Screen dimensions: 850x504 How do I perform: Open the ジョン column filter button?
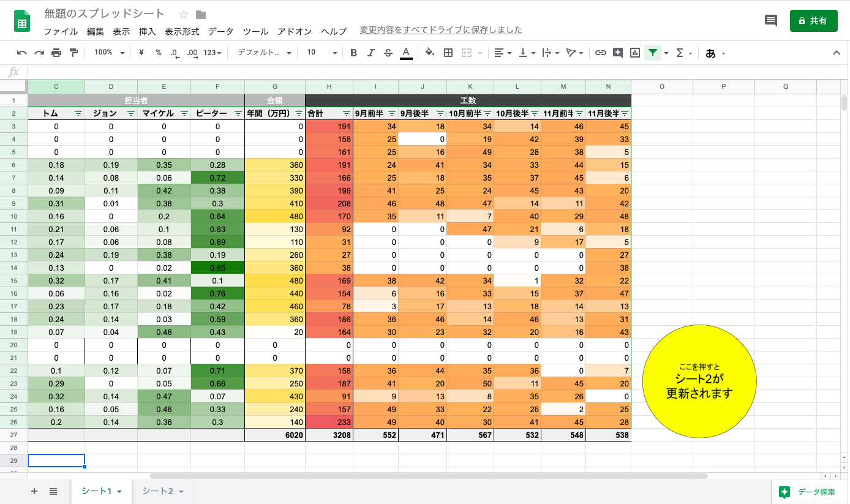(130, 113)
